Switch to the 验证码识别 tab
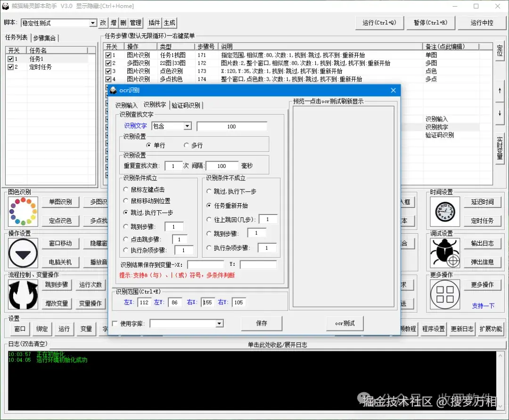509x420 pixels. pyautogui.click(x=185, y=105)
